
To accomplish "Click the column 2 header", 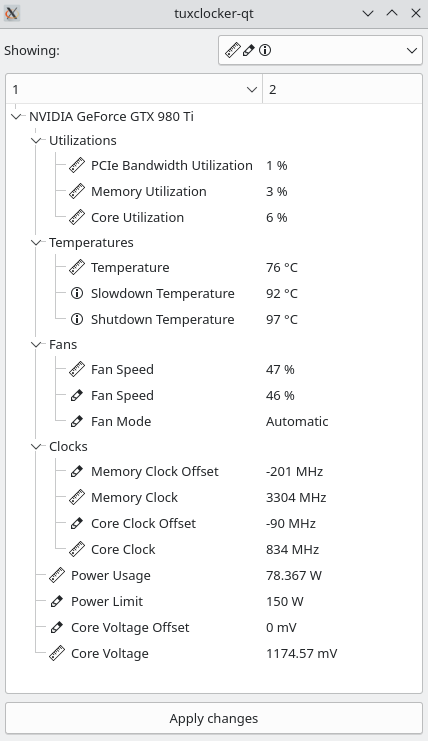I will click(342, 89).
